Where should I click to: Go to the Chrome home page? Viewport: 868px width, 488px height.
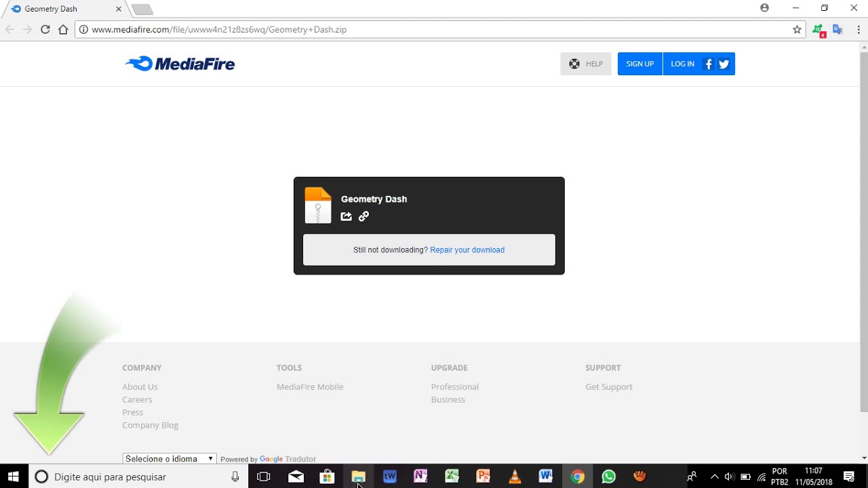coord(63,29)
